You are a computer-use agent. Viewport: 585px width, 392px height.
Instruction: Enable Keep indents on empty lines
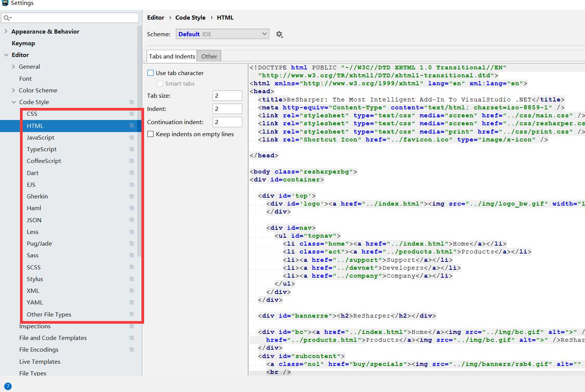click(150, 134)
